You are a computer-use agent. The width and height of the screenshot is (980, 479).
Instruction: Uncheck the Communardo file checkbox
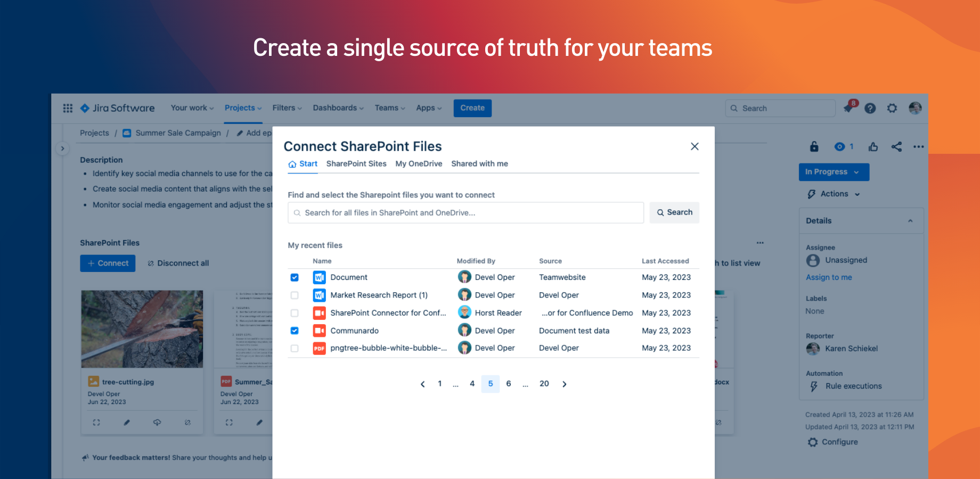pos(295,331)
